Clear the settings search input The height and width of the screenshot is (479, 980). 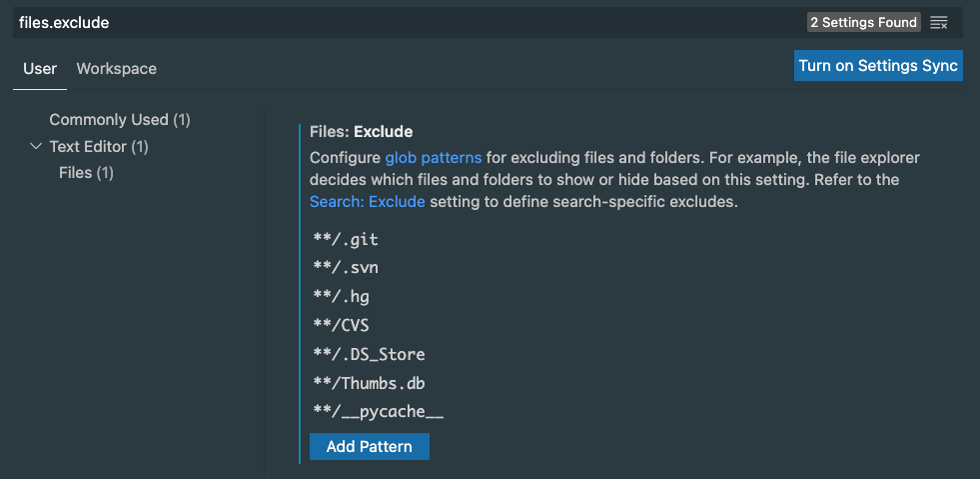(x=938, y=23)
